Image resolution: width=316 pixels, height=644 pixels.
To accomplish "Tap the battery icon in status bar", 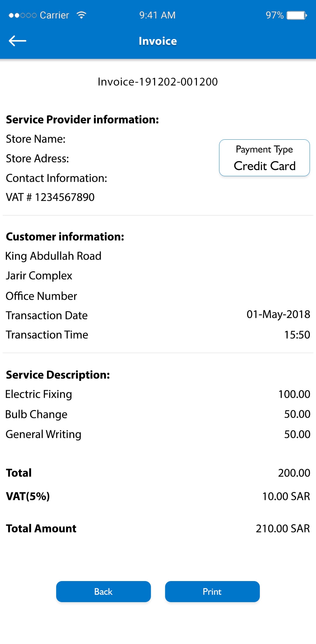I will coord(297,15).
